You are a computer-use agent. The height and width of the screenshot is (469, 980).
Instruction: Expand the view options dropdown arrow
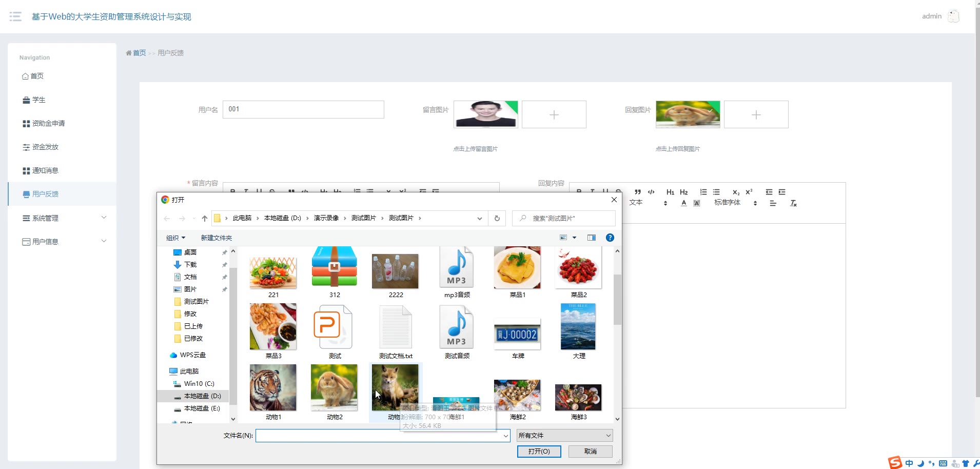(574, 238)
